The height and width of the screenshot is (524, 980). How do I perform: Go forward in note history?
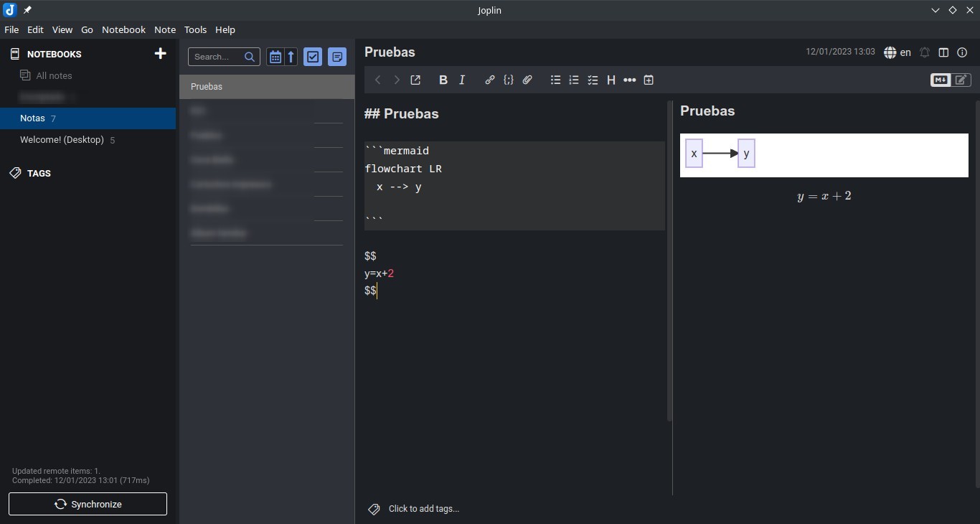396,80
